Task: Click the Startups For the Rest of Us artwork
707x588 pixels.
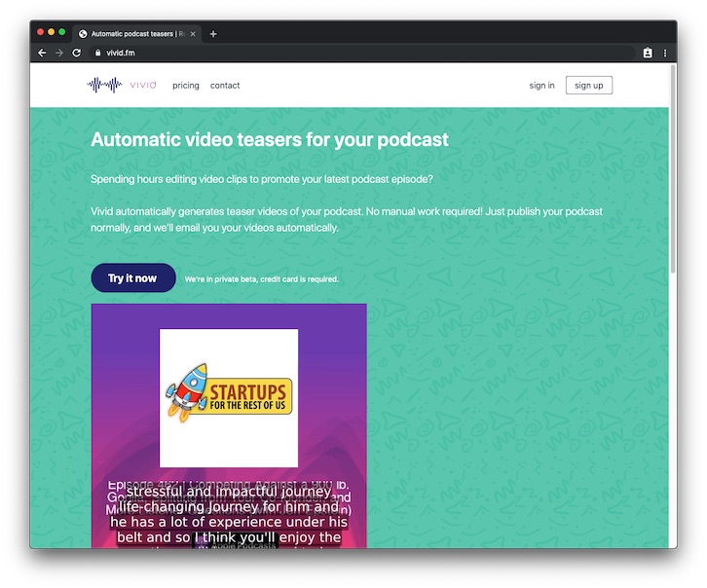Action: click(229, 398)
